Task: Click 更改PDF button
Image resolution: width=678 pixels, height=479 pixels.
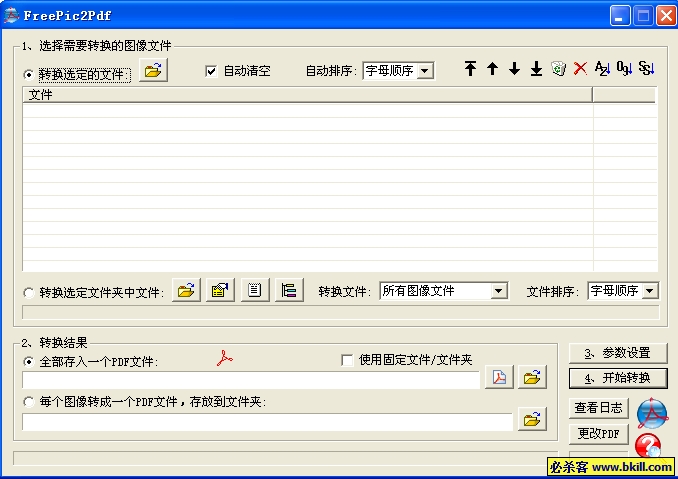Action: (598, 434)
